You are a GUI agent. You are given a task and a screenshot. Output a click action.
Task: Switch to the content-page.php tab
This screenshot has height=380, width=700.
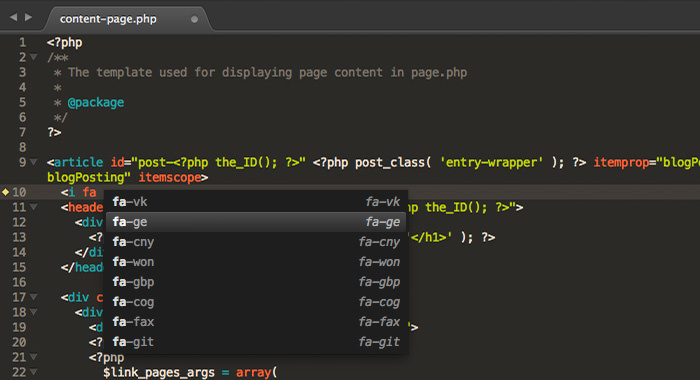[108, 19]
